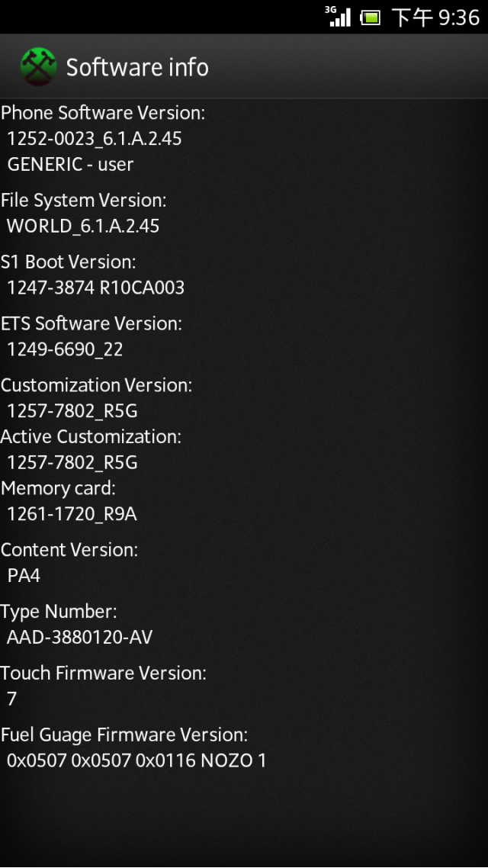Tap the GENERIC - user line
The width and height of the screenshot is (488, 868).
pos(70,164)
